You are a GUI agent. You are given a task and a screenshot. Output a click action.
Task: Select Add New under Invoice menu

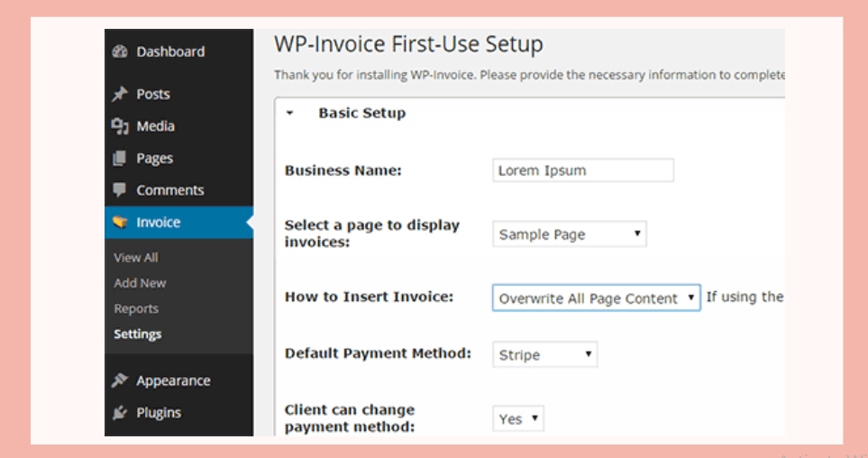140,283
